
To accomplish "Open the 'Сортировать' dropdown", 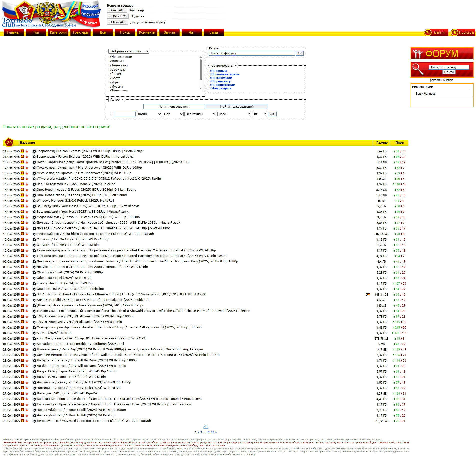I will tap(224, 66).
